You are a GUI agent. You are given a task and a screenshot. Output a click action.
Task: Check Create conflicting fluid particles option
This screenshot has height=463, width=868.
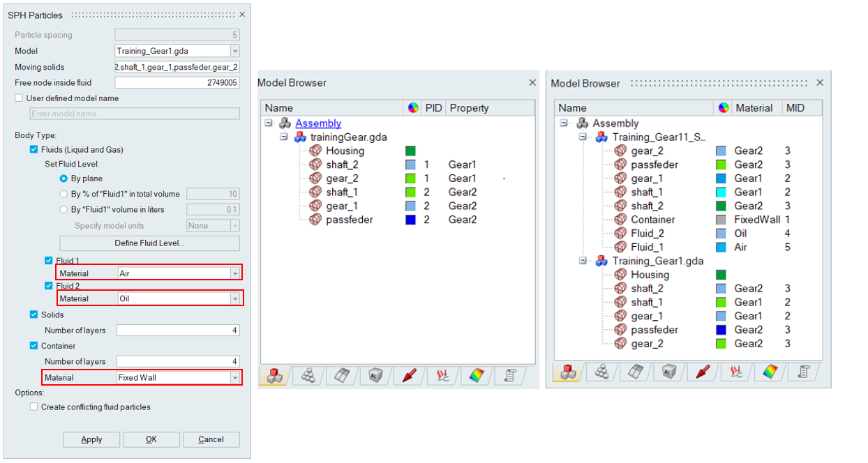point(34,407)
